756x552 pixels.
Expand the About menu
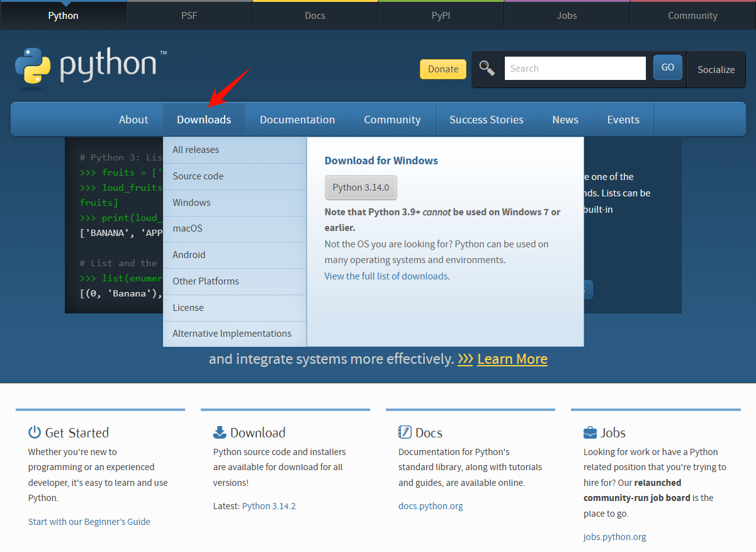click(x=133, y=119)
